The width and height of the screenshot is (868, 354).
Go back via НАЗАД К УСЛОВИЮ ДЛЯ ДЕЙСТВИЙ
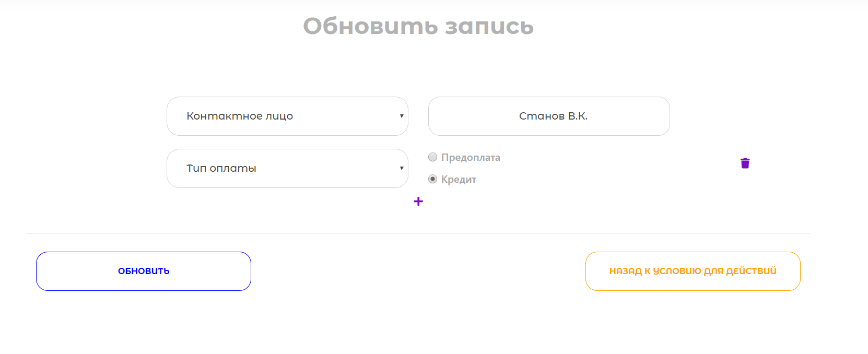click(x=693, y=271)
